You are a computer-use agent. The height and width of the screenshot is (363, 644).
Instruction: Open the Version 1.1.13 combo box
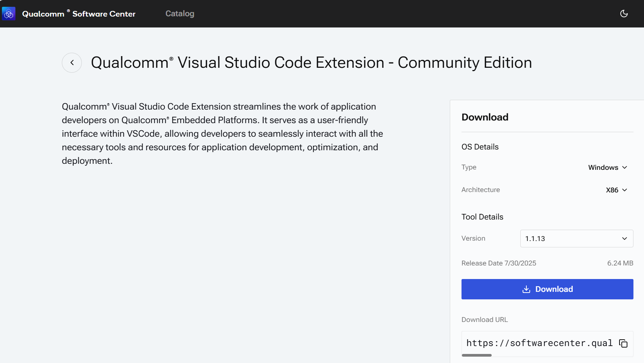pyautogui.click(x=577, y=238)
